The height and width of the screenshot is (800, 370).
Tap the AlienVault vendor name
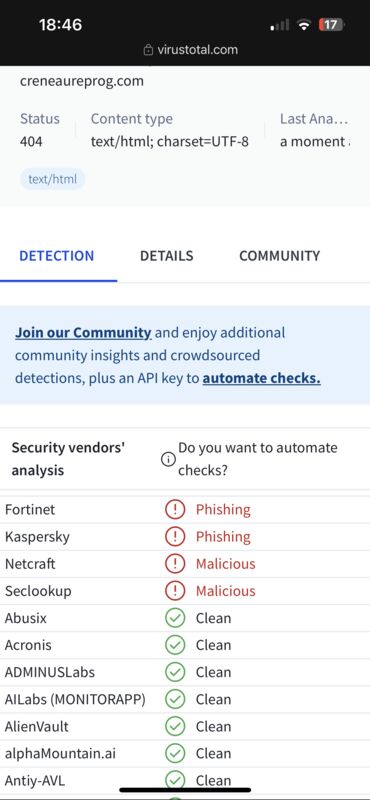click(37, 726)
